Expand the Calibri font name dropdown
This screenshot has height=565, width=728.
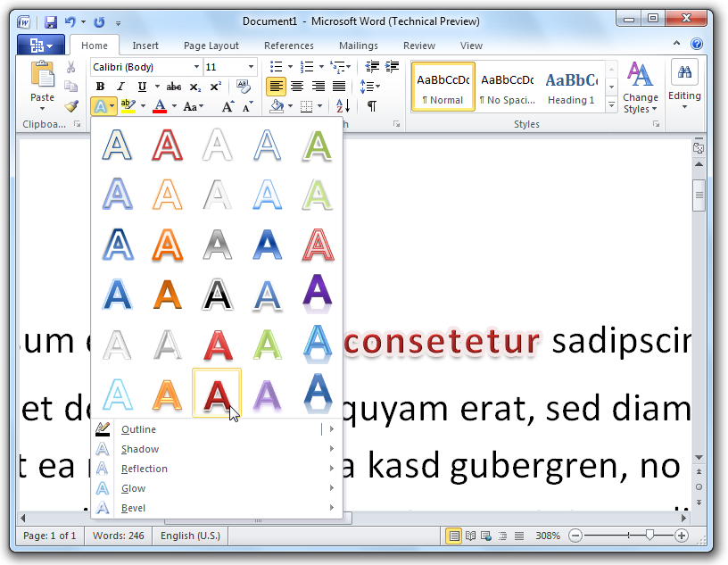[x=196, y=67]
